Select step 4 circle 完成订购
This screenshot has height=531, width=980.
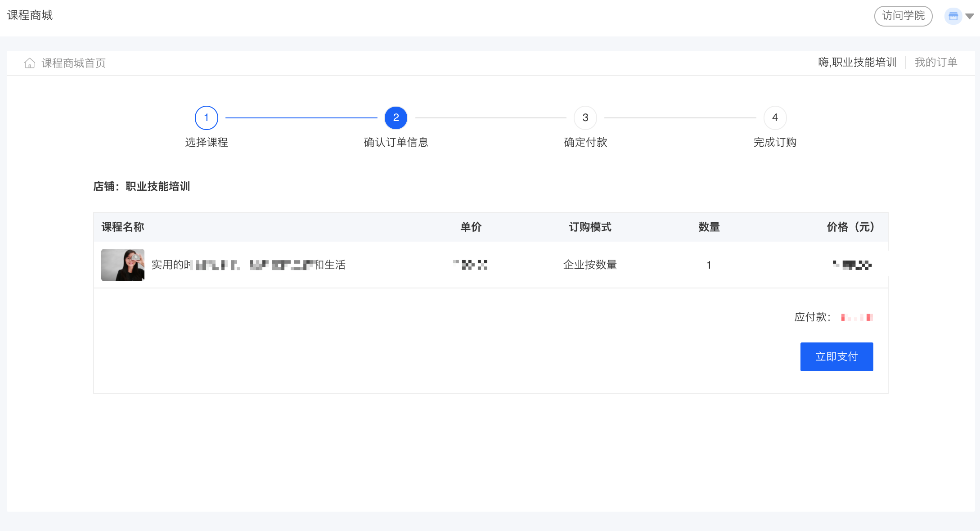click(775, 118)
